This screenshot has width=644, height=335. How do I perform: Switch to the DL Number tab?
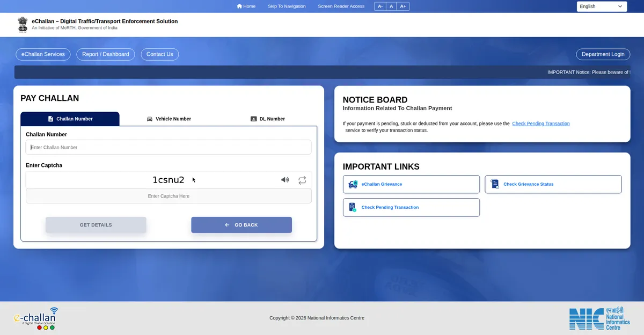point(268,119)
